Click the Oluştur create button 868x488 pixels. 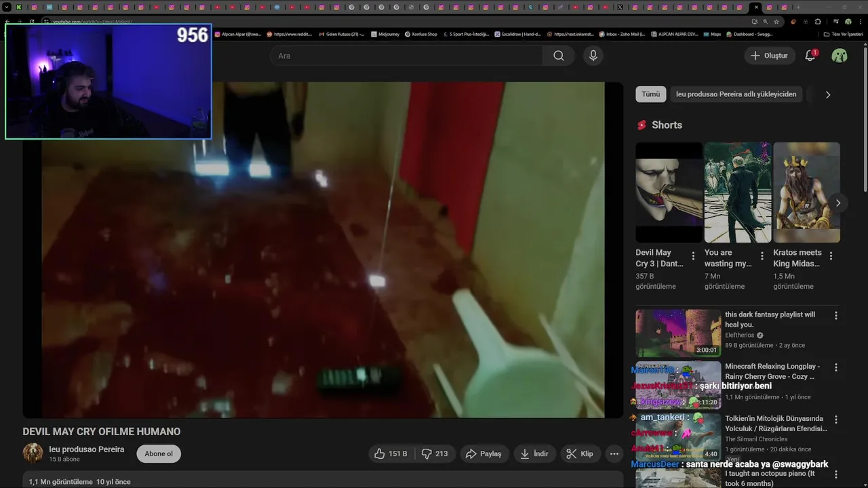point(770,56)
